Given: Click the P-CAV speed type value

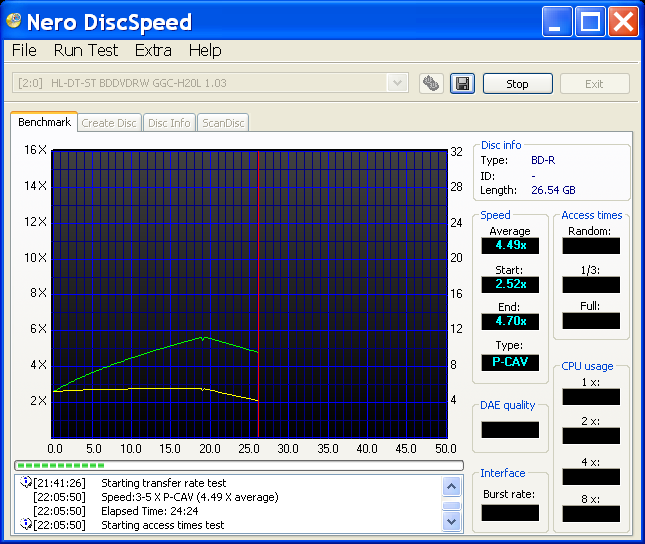Looking at the screenshot, I should click(510, 363).
